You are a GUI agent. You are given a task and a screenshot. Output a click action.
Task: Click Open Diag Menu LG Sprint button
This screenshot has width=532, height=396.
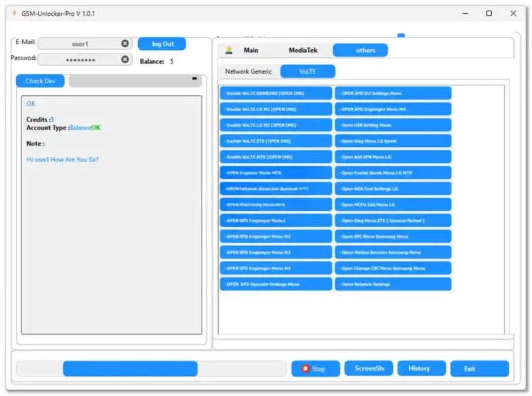click(x=393, y=141)
